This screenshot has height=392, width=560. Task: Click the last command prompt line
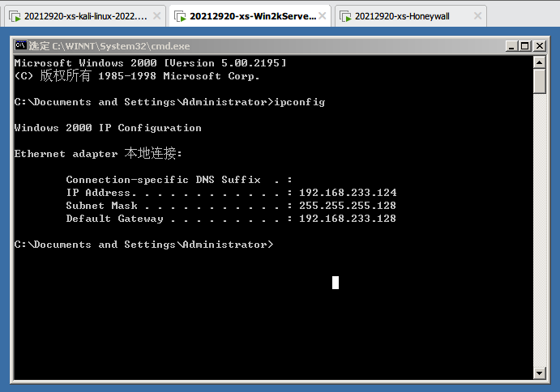pyautogui.click(x=143, y=245)
